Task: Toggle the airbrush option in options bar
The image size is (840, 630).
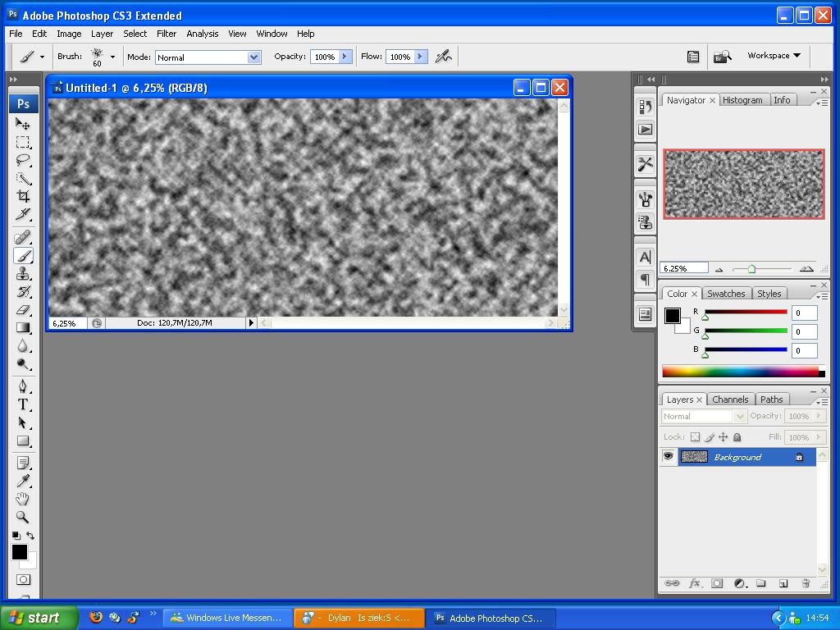Action: click(443, 57)
